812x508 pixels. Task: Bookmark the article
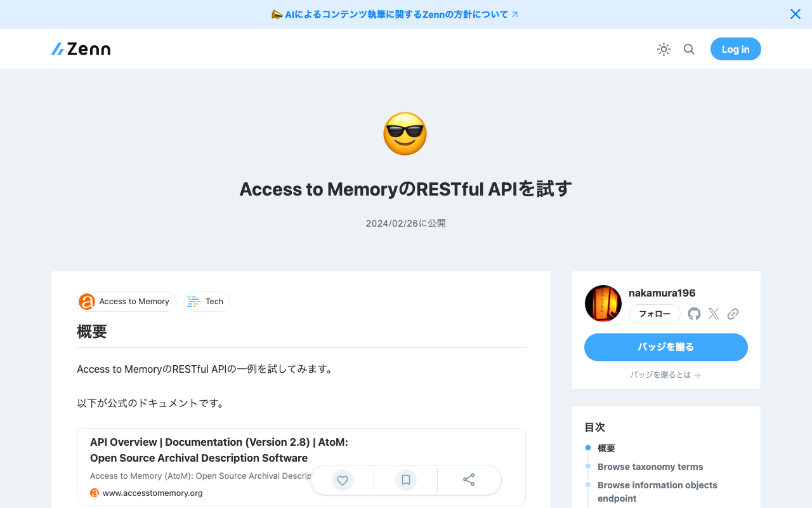(x=405, y=480)
